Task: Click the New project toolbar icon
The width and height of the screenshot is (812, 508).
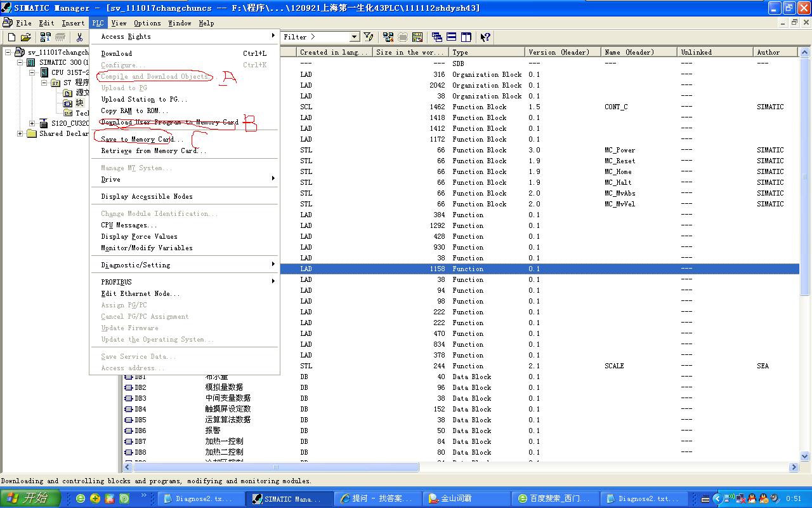Action: point(11,37)
